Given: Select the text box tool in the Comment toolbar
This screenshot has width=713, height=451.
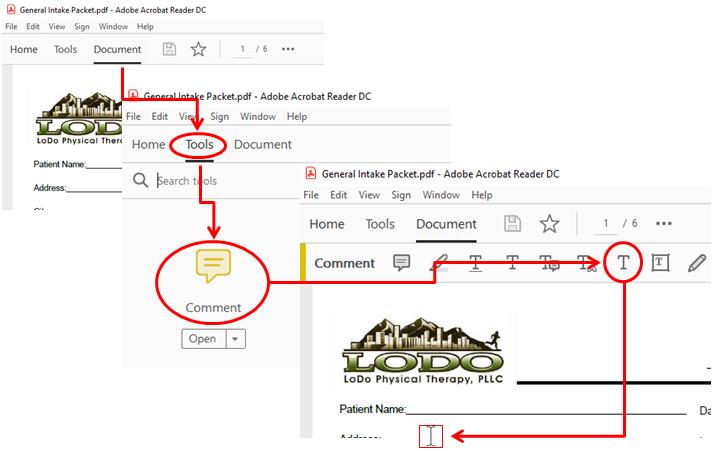Looking at the screenshot, I should tap(660, 262).
